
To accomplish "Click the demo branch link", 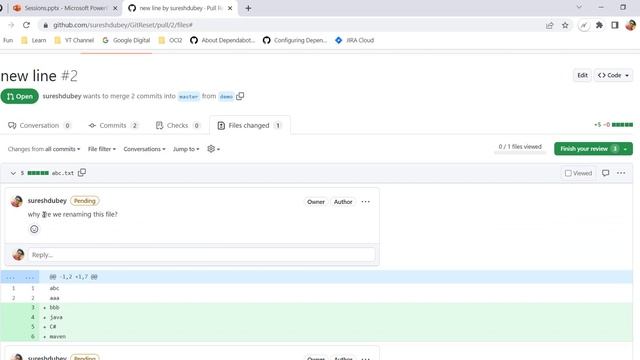I will pos(226,96).
